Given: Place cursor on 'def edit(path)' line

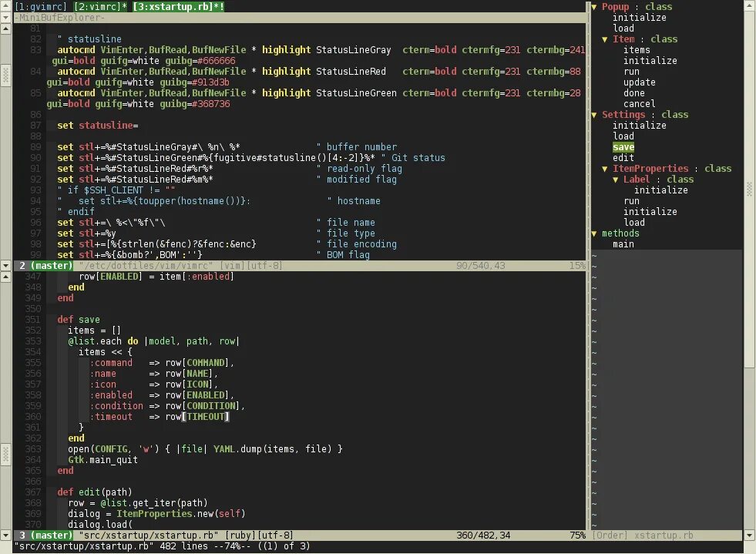Looking at the screenshot, I should pos(95,492).
